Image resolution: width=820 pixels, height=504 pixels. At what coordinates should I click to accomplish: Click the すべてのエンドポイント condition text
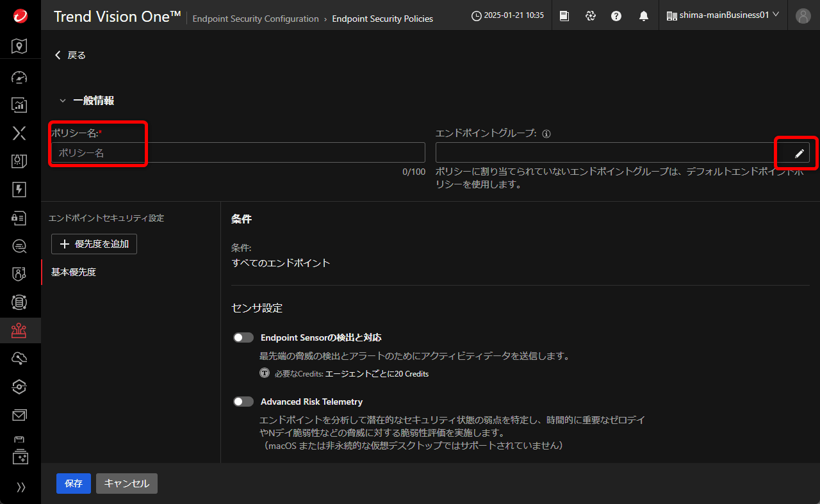click(x=281, y=263)
